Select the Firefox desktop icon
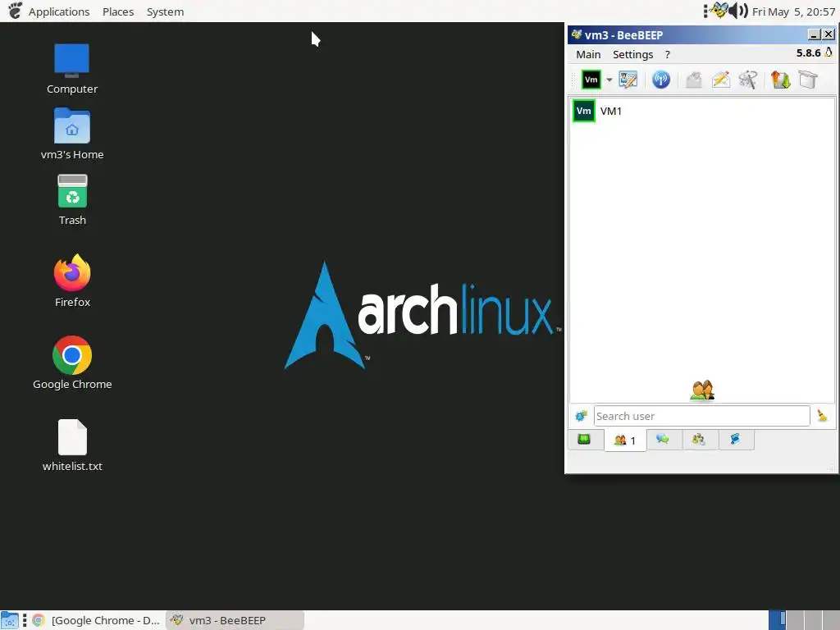 click(72, 281)
